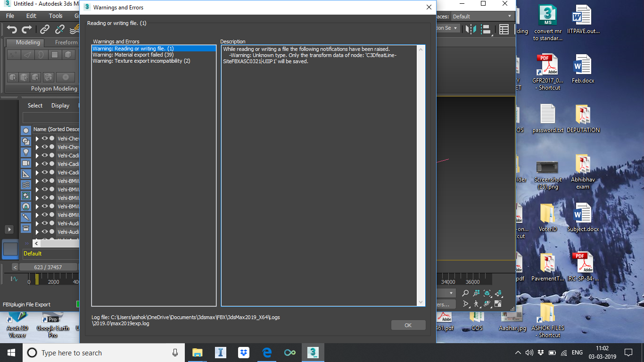The width and height of the screenshot is (644, 362).
Task: Activate Polygon sub-object level in ribbon
Action: 55,55
